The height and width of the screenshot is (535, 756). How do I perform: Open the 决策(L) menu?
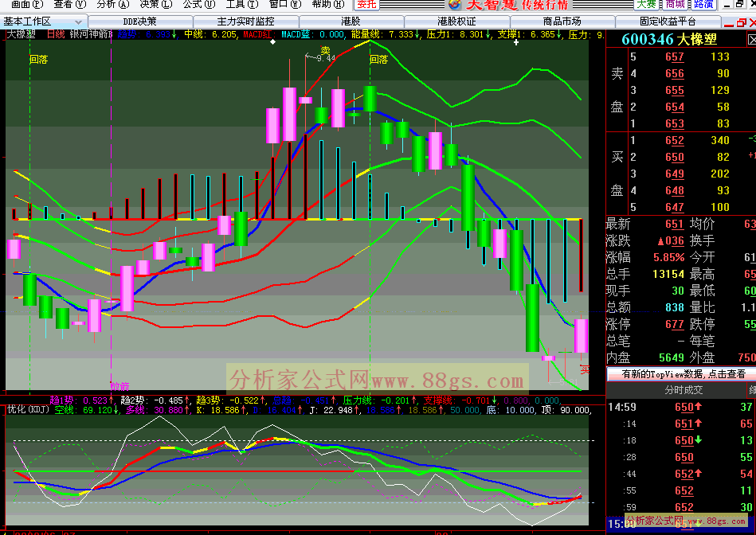[x=155, y=4]
